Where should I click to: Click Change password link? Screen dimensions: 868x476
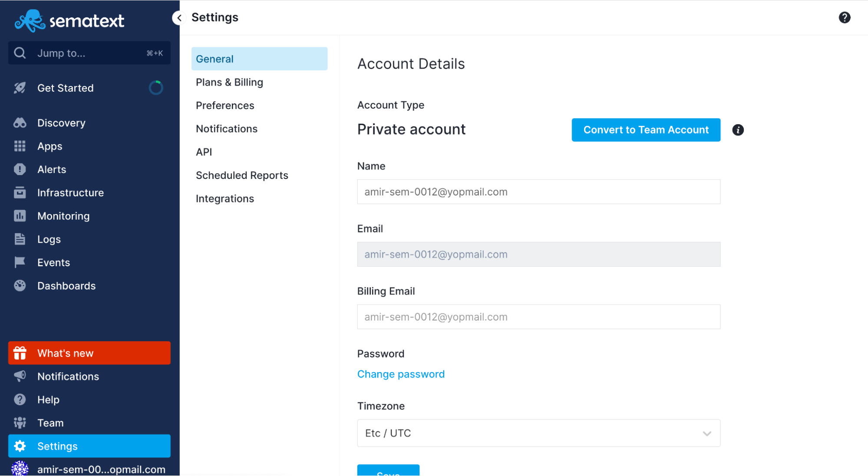401,374
